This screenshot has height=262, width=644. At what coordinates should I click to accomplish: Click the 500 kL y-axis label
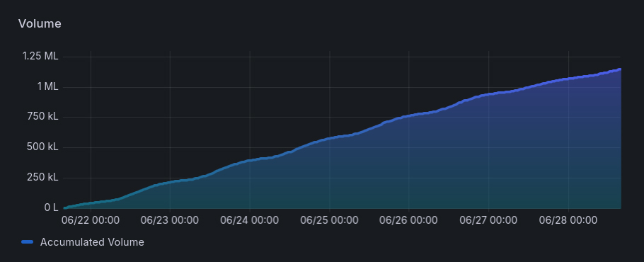coord(42,147)
